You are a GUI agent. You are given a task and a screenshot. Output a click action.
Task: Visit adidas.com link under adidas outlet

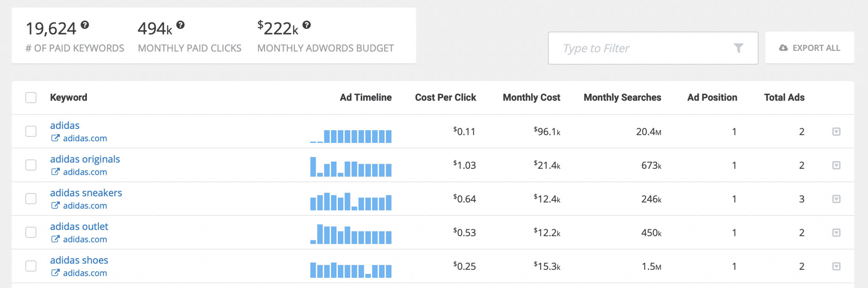pos(85,239)
